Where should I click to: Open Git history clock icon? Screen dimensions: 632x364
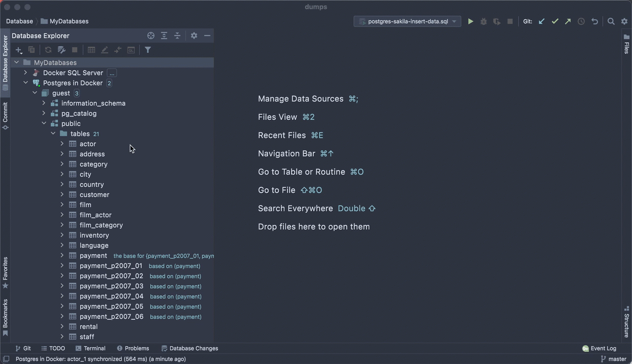coord(581,21)
